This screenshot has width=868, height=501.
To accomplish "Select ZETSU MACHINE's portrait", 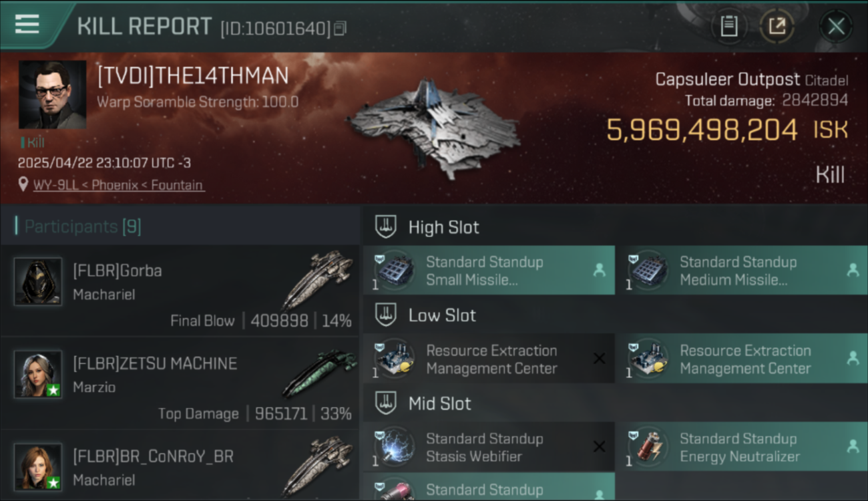I will pyautogui.click(x=38, y=374).
